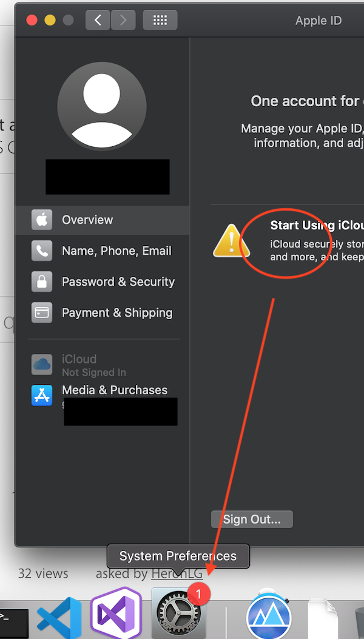This screenshot has width=364, height=639.
Task: Click the profile avatar picture
Action: point(102,106)
